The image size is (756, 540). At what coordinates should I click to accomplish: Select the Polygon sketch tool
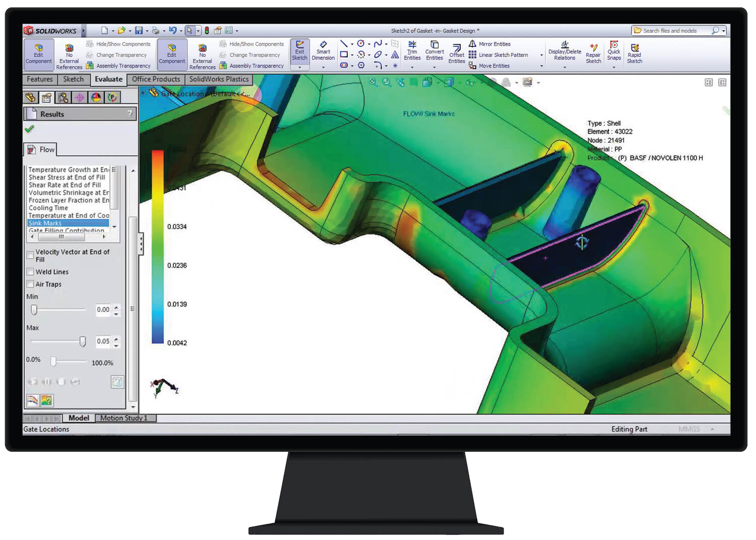pyautogui.click(x=361, y=65)
